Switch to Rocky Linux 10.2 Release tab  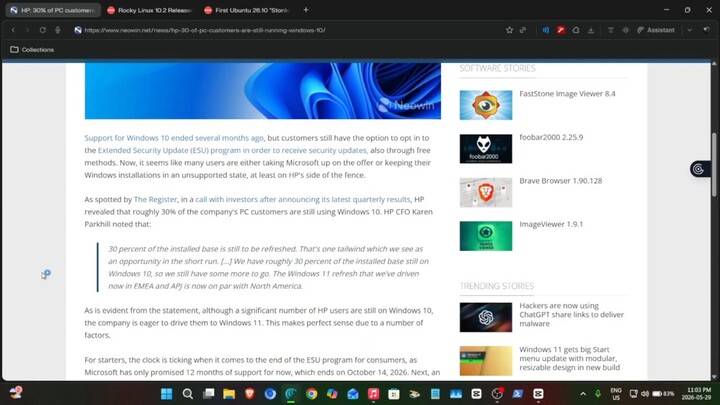pos(149,10)
